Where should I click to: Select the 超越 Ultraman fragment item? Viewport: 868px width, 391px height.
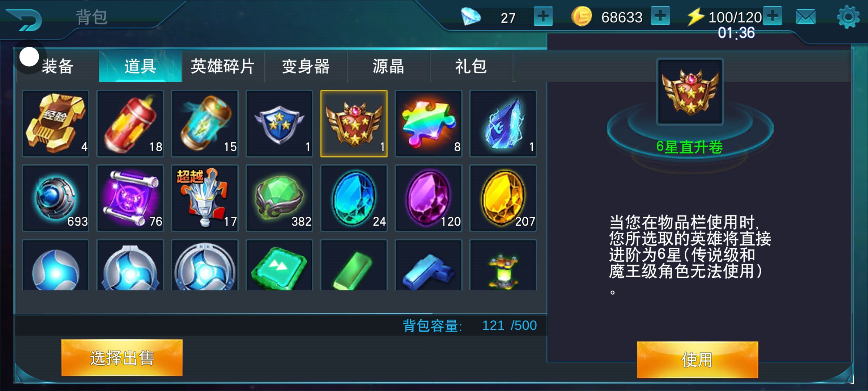(205, 198)
